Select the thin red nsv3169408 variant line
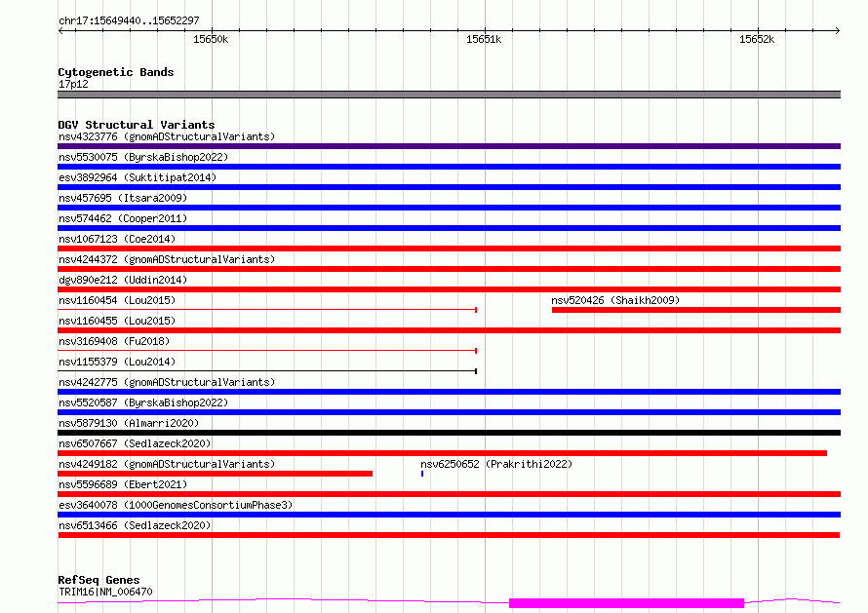 267,351
